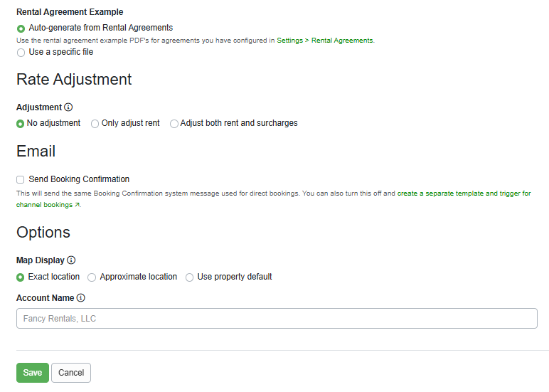
Task: Select Approximate location for map display
Action: point(92,277)
